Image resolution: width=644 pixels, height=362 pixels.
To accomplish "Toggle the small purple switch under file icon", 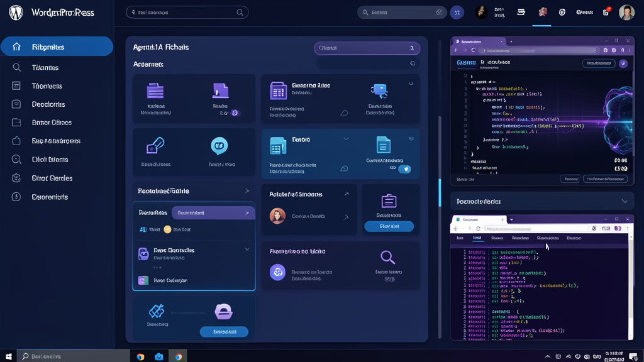I will click(235, 113).
